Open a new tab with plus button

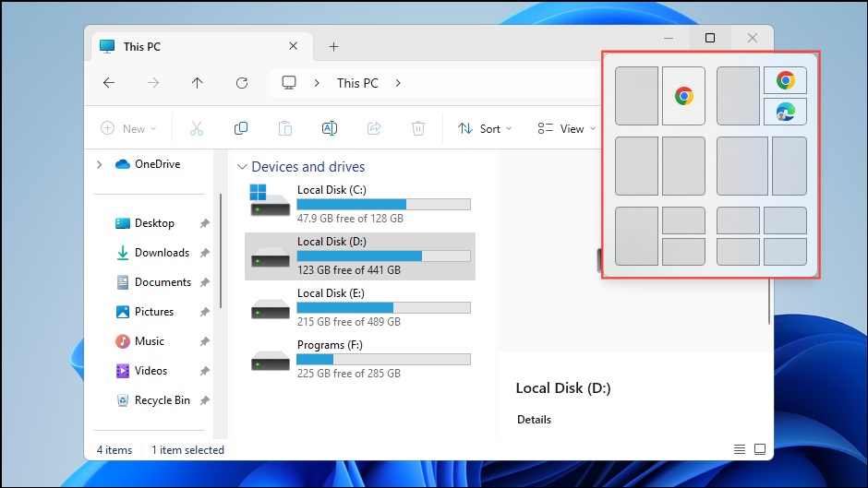point(333,46)
